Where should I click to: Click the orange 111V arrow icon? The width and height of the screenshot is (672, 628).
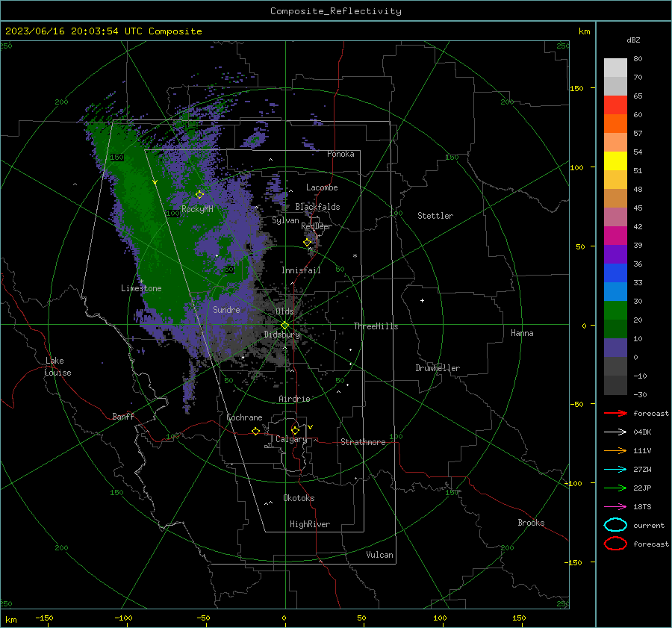pyautogui.click(x=615, y=450)
